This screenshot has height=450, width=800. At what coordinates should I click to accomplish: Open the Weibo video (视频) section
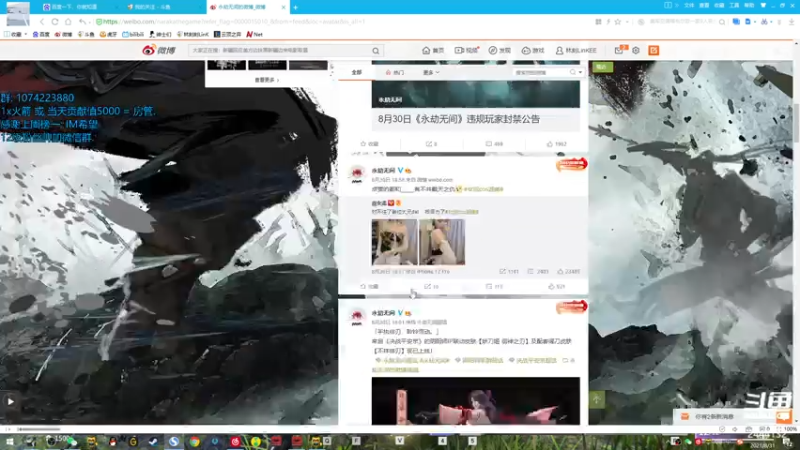[466, 51]
